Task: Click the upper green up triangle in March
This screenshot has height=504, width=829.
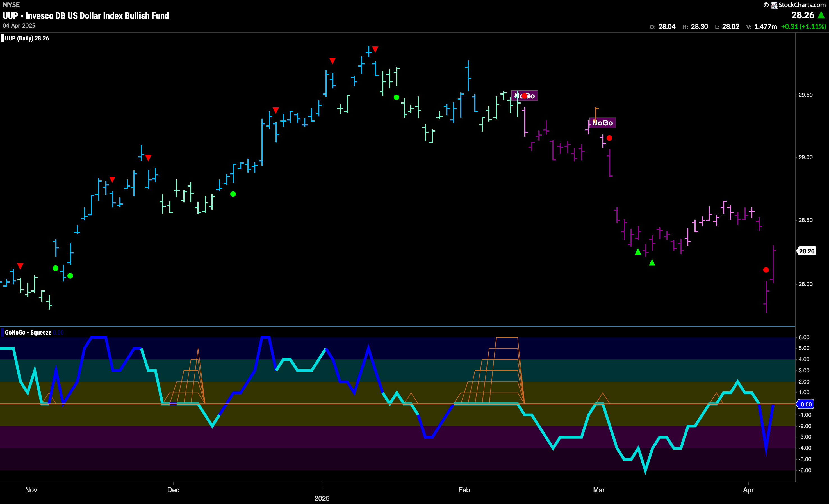Action: [638, 252]
